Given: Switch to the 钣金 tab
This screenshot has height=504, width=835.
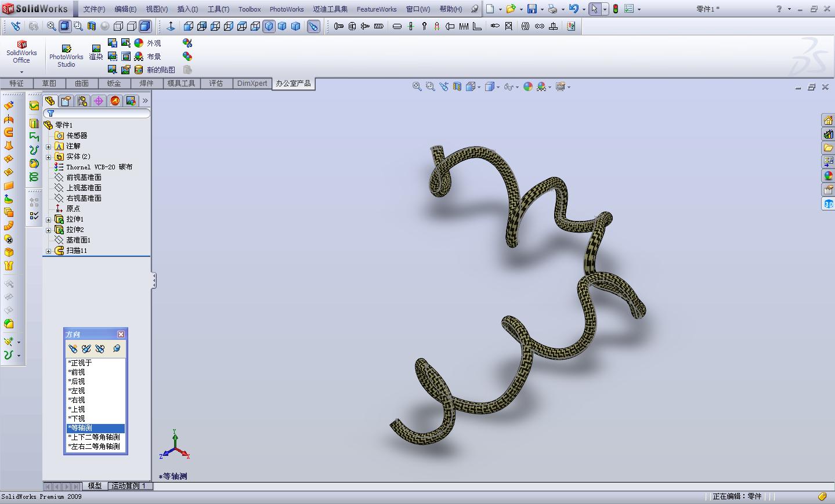Looking at the screenshot, I should pos(114,84).
